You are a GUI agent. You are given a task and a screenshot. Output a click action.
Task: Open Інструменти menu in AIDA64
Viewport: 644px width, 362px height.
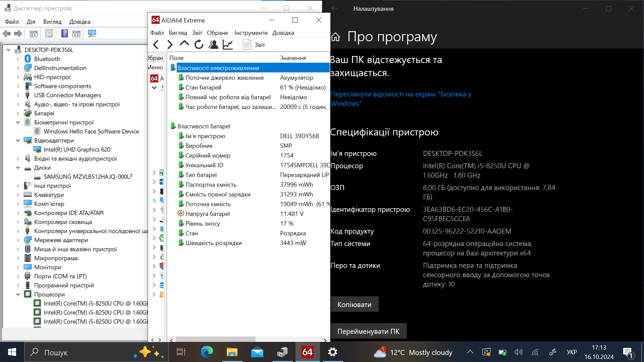pyautogui.click(x=251, y=33)
